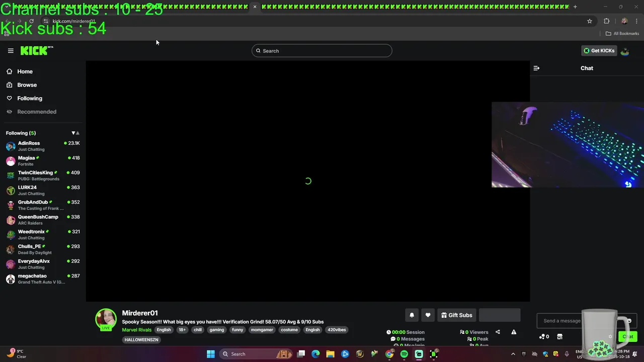
Task: Close the active browser tab
Action: (x=255, y=7)
